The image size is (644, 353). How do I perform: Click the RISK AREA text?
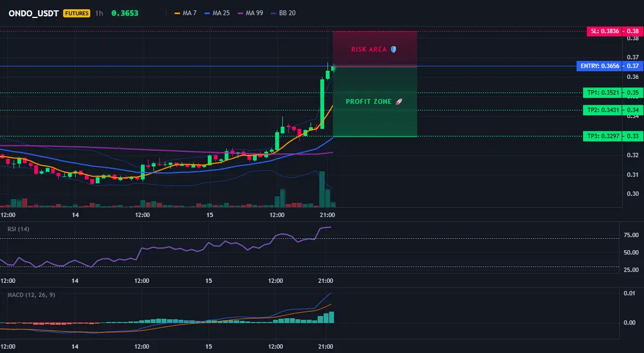point(369,49)
